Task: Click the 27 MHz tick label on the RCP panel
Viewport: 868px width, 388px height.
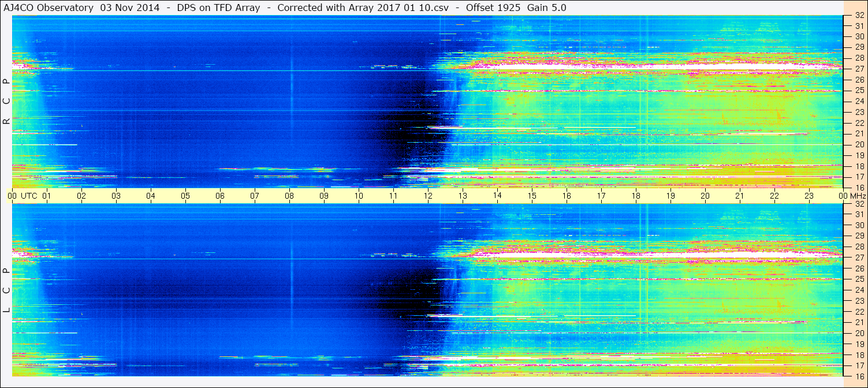Action: coord(859,69)
